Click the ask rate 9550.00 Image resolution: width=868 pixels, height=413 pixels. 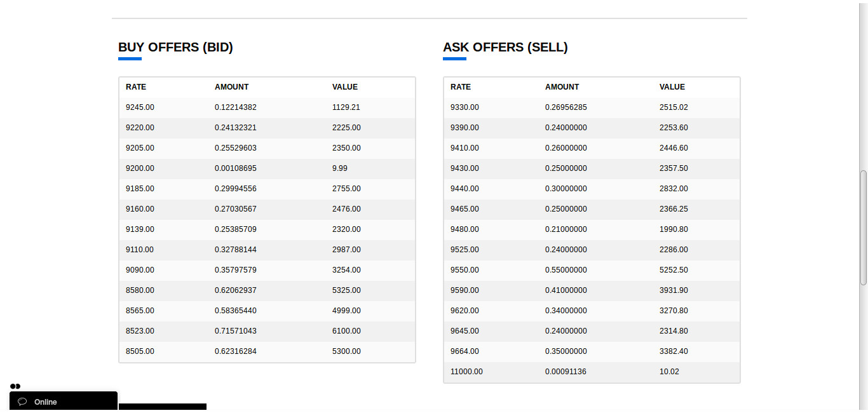coord(465,270)
